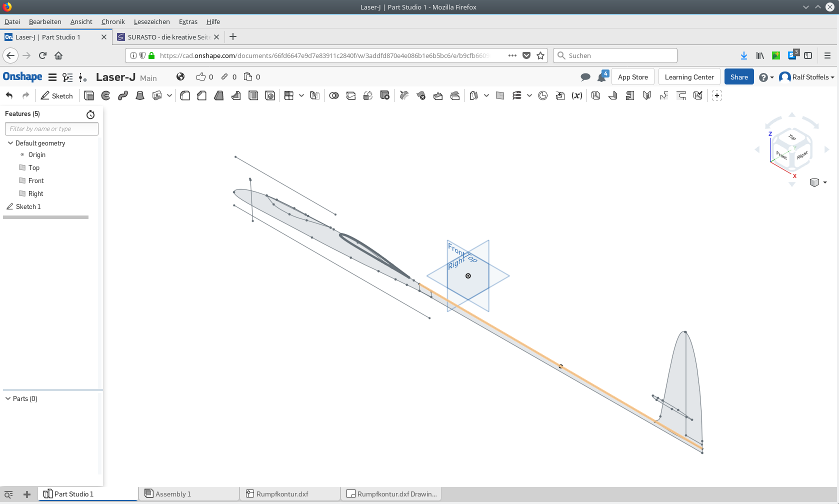Open the Variable (x) tool
Image resolution: width=839 pixels, height=504 pixels.
pyautogui.click(x=576, y=95)
